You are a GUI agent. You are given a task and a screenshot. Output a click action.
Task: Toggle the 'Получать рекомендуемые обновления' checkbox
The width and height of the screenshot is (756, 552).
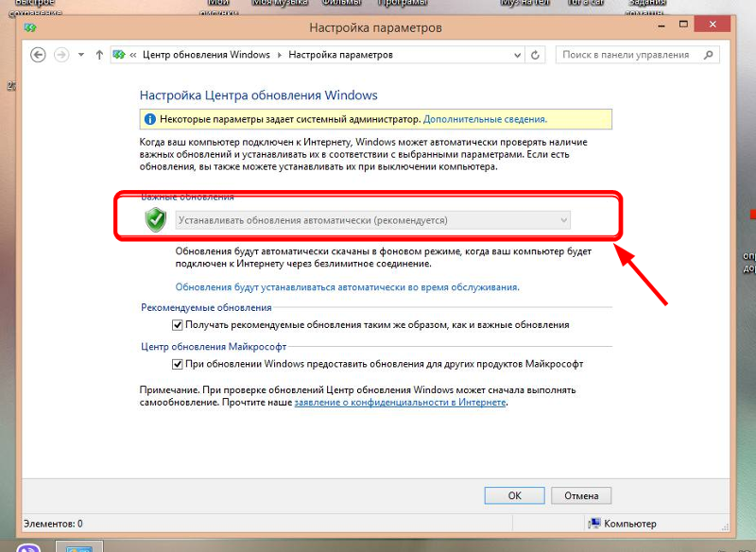pos(178,325)
